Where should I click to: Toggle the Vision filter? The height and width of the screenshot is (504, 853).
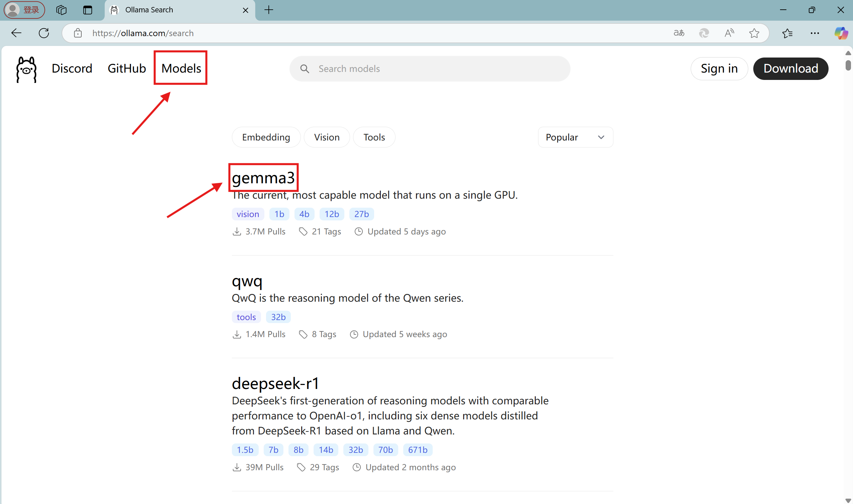[327, 137]
